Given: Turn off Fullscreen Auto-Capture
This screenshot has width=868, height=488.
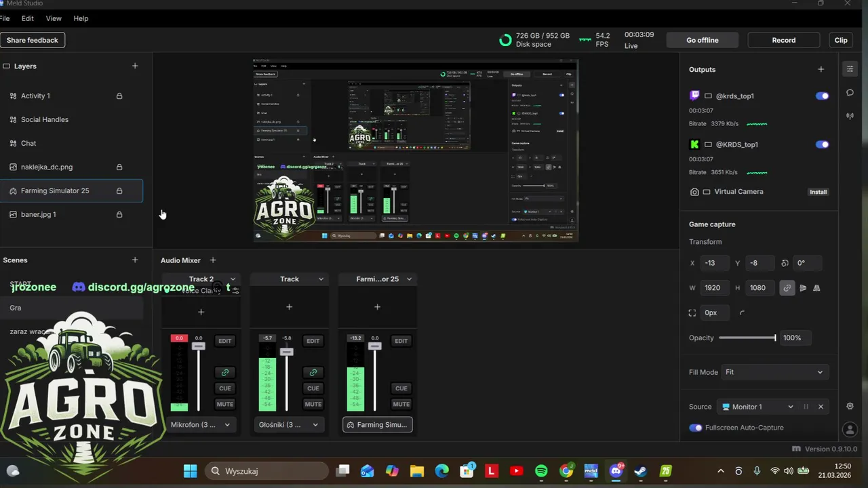Looking at the screenshot, I should point(695,428).
